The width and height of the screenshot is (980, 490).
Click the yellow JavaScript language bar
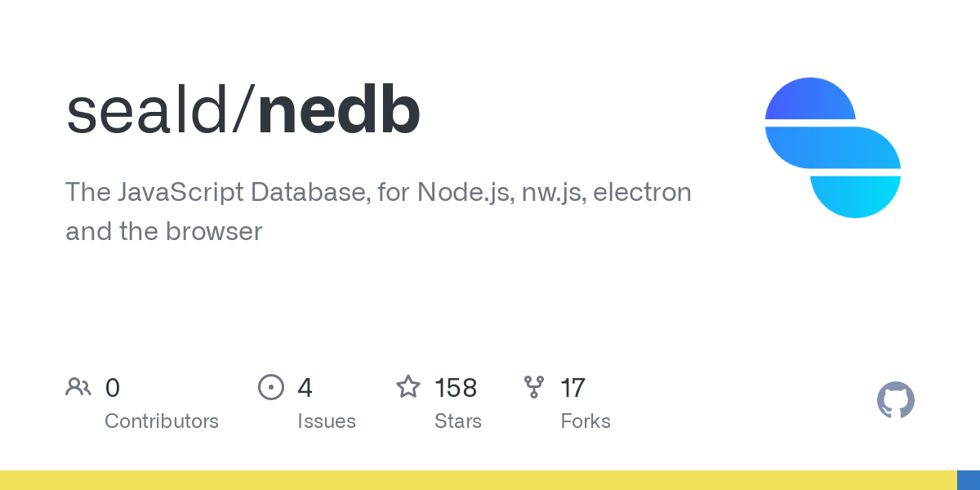[478, 480]
